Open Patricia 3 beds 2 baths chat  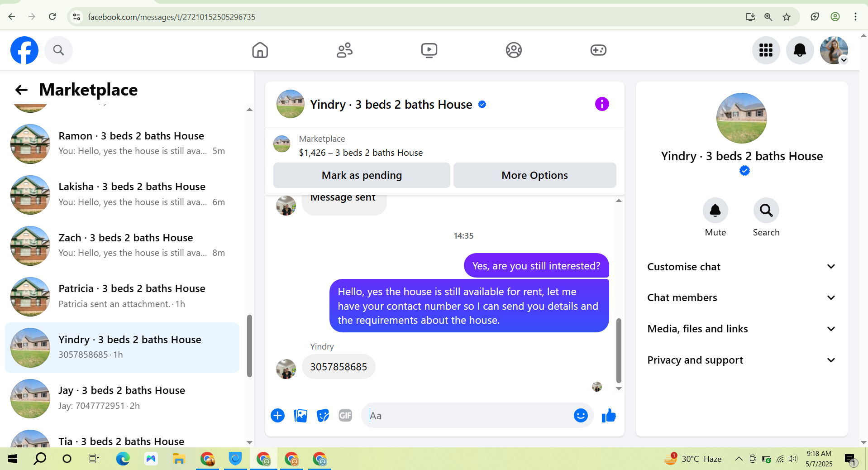pyautogui.click(x=122, y=297)
